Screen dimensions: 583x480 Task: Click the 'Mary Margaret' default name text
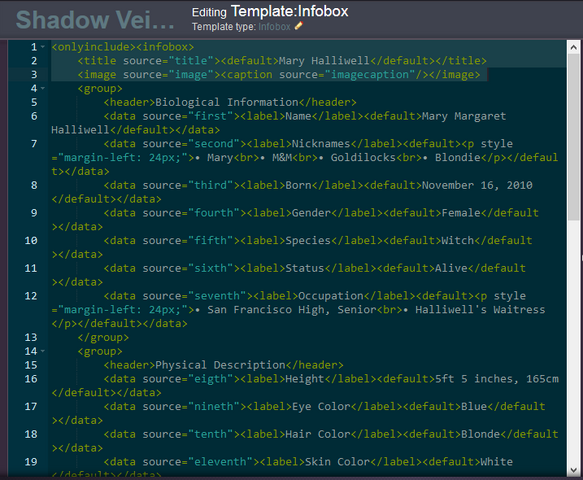pos(464,116)
